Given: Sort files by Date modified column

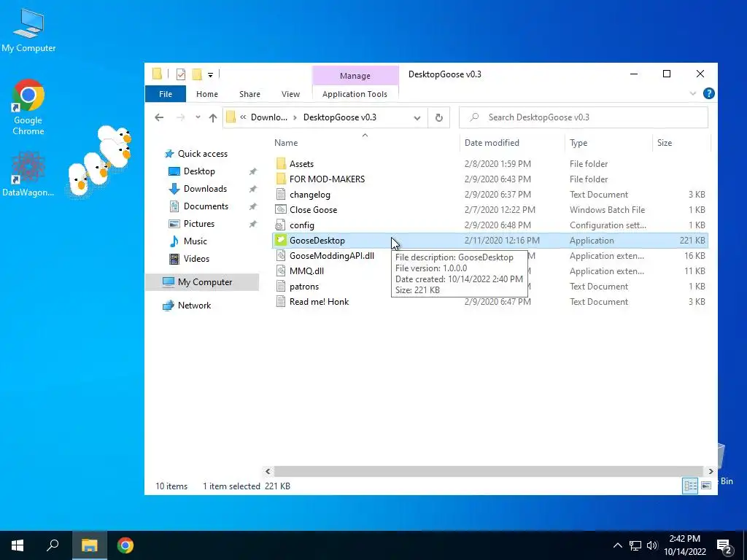Looking at the screenshot, I should coord(492,143).
